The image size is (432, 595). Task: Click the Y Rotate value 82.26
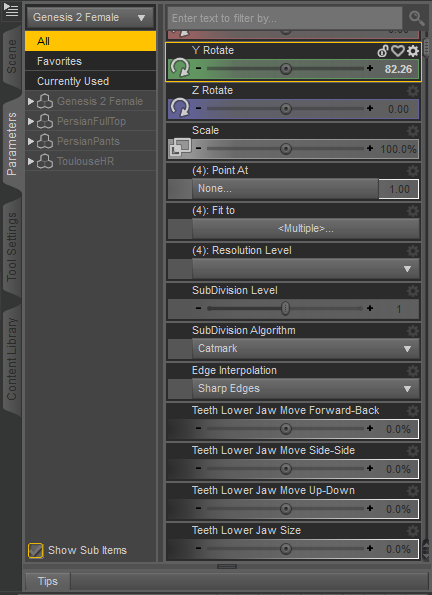point(398,69)
